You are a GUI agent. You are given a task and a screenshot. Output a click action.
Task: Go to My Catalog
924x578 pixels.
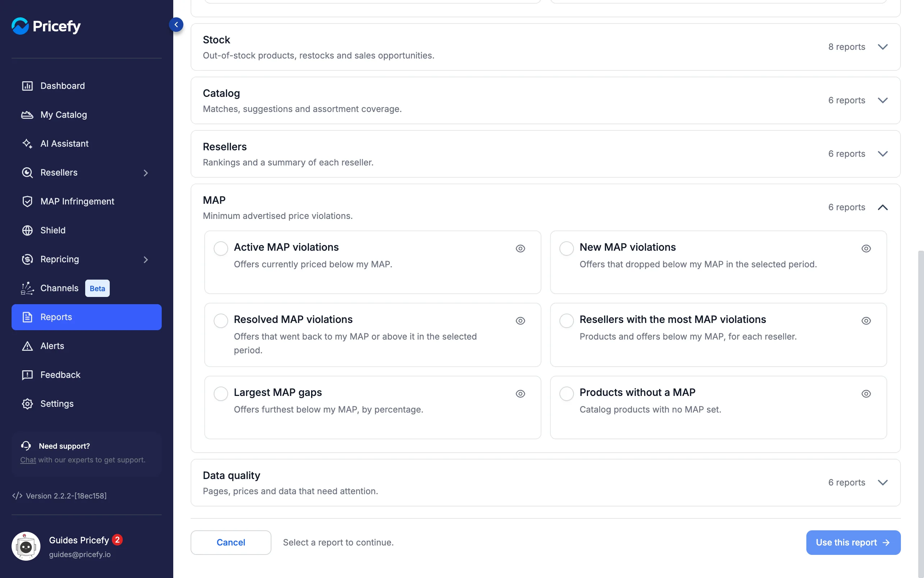point(86,115)
